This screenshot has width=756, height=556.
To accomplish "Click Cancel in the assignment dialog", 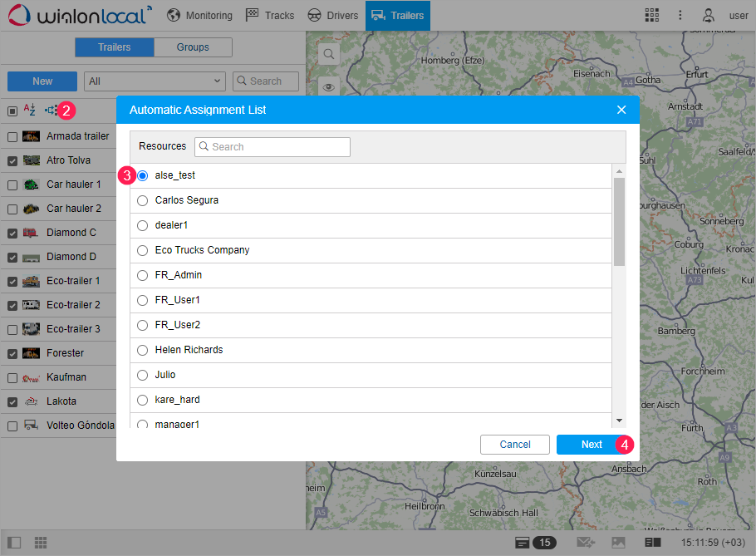I will click(x=515, y=445).
